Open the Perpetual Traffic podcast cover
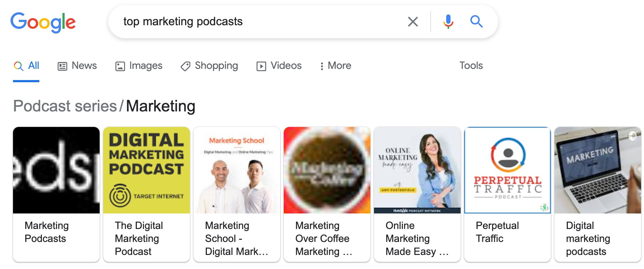This screenshot has height=269, width=644. 508,170
